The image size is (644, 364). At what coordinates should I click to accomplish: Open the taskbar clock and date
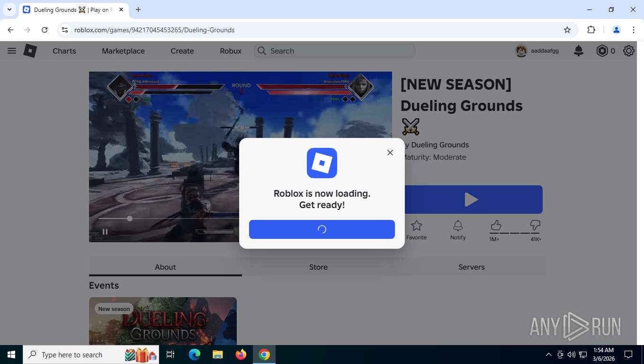tap(603, 355)
